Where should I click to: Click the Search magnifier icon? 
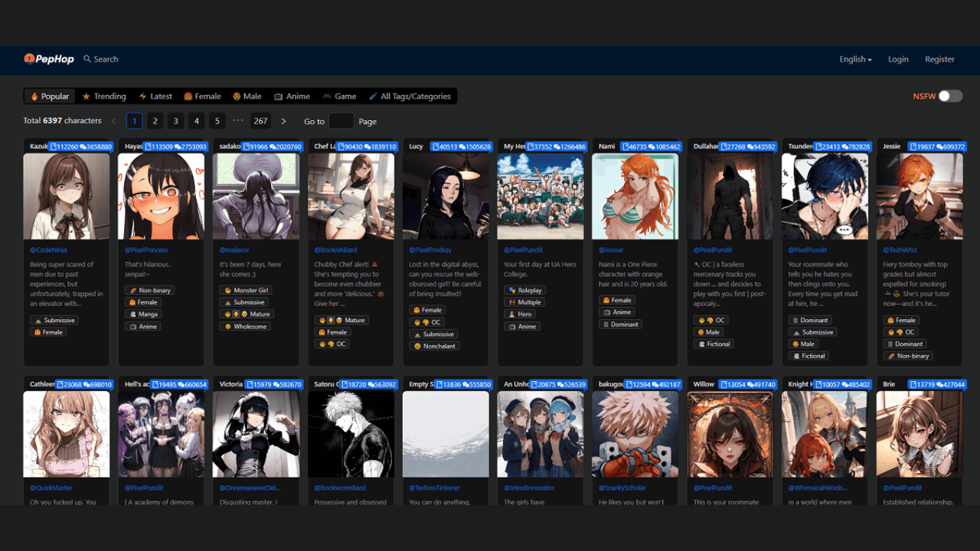(87, 59)
